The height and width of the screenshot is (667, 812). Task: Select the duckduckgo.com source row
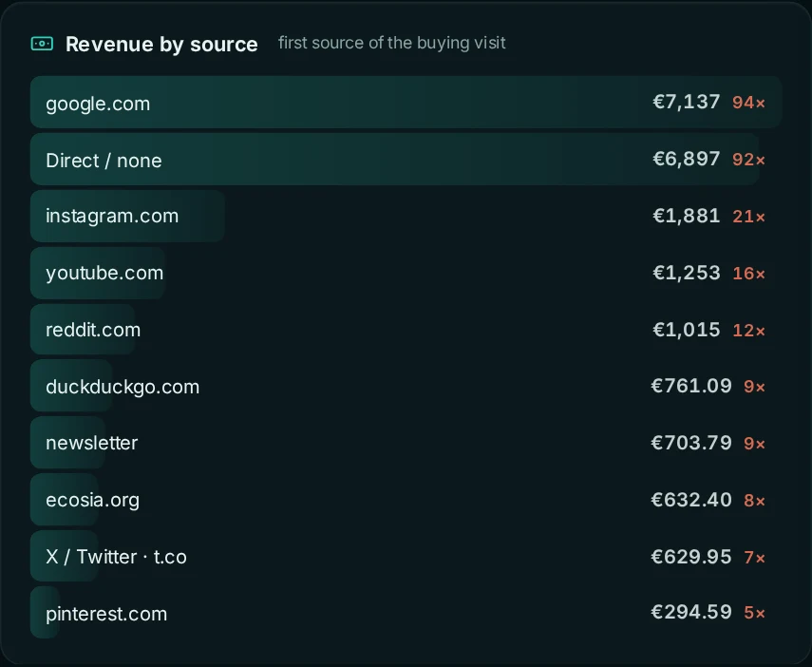(406, 386)
